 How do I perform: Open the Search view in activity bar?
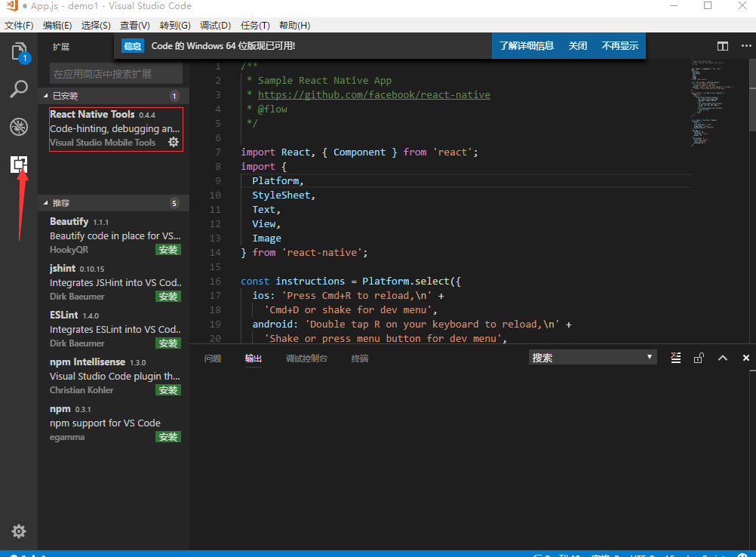pyautogui.click(x=19, y=89)
